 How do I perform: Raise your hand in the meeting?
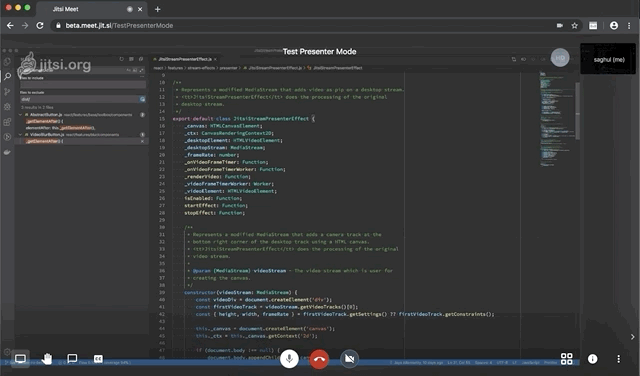(x=47, y=359)
